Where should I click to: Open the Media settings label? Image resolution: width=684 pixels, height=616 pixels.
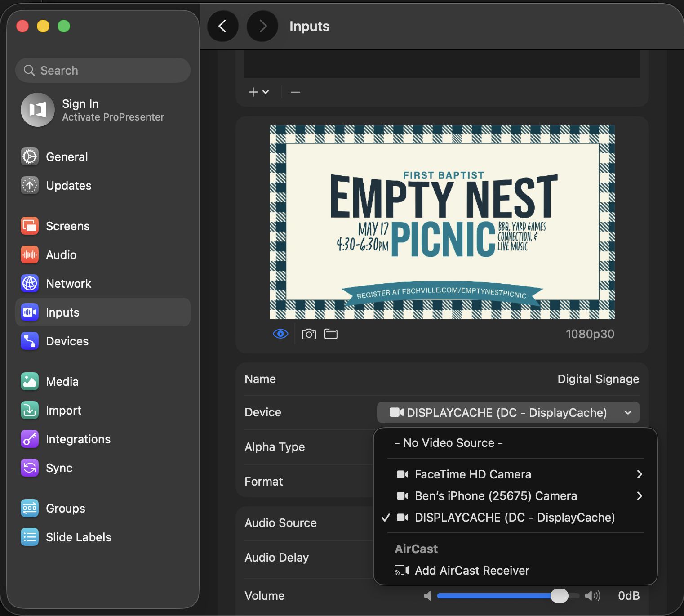[62, 382]
